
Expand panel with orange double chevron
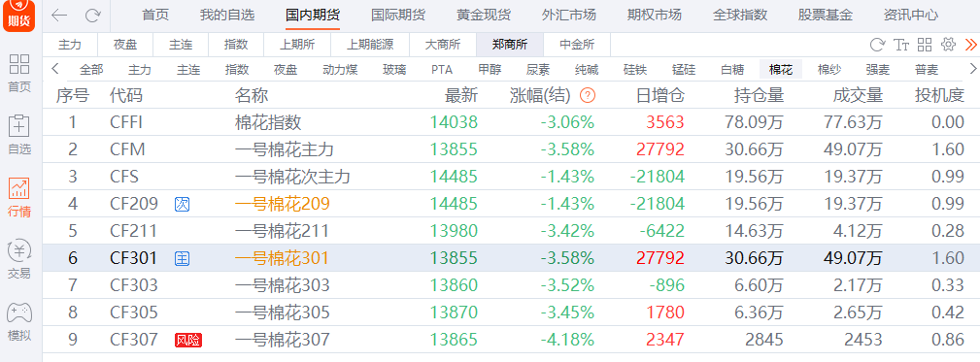(970, 45)
